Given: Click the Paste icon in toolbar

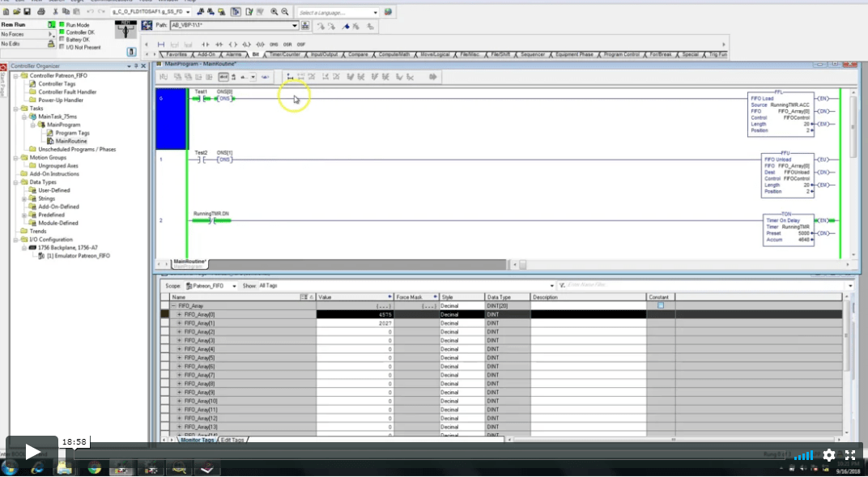Looking at the screenshot, I should (76, 11).
